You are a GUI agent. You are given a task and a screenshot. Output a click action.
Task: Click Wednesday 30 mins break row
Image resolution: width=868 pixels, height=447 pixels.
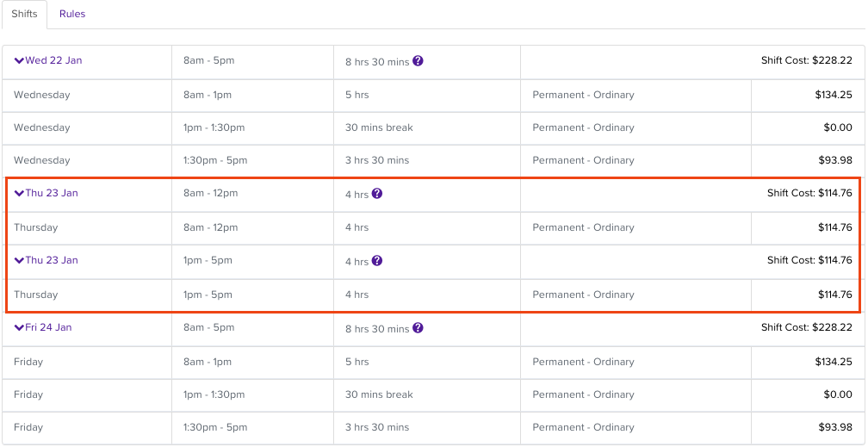[x=379, y=127]
